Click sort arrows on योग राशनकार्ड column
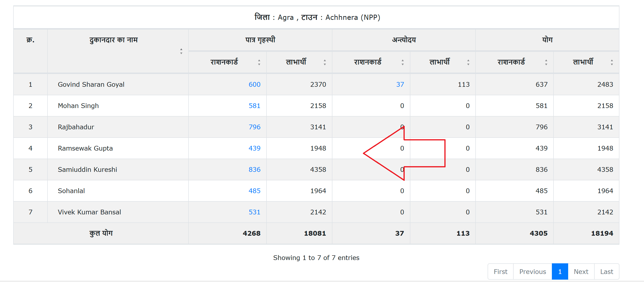This screenshot has width=644, height=282. point(546,62)
